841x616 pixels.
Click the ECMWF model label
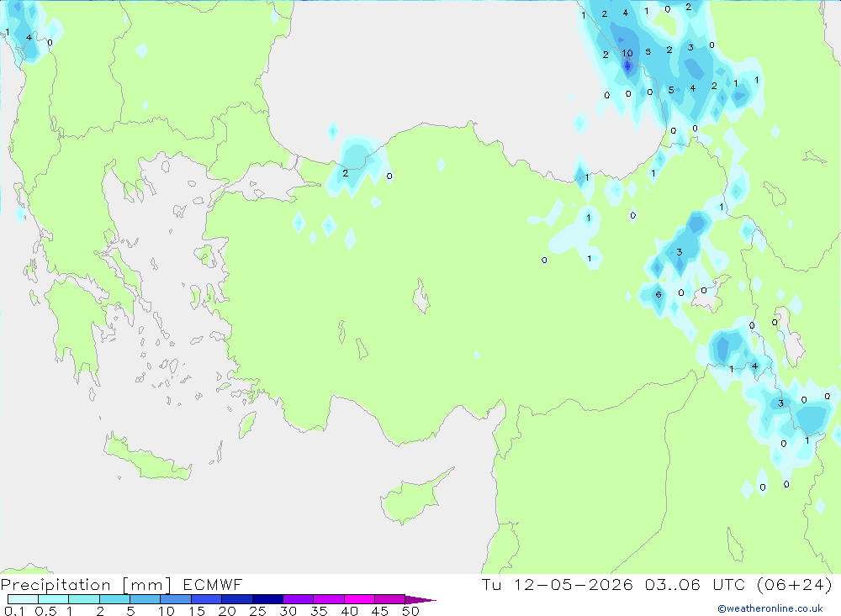(x=213, y=585)
